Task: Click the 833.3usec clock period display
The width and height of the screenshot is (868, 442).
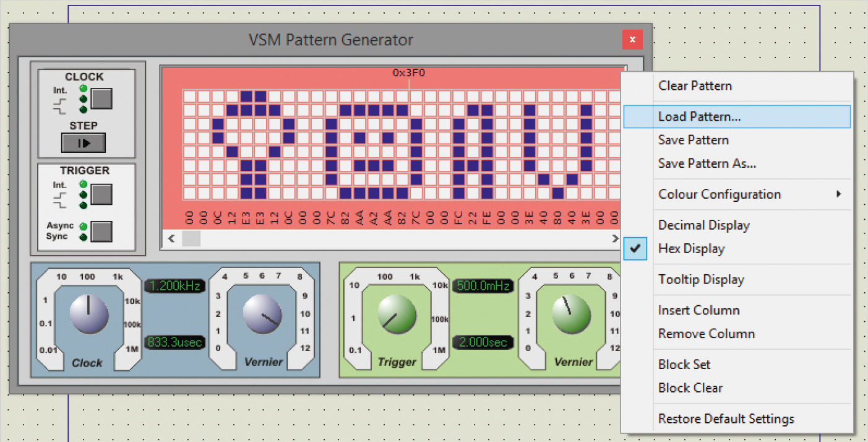Action: point(175,342)
